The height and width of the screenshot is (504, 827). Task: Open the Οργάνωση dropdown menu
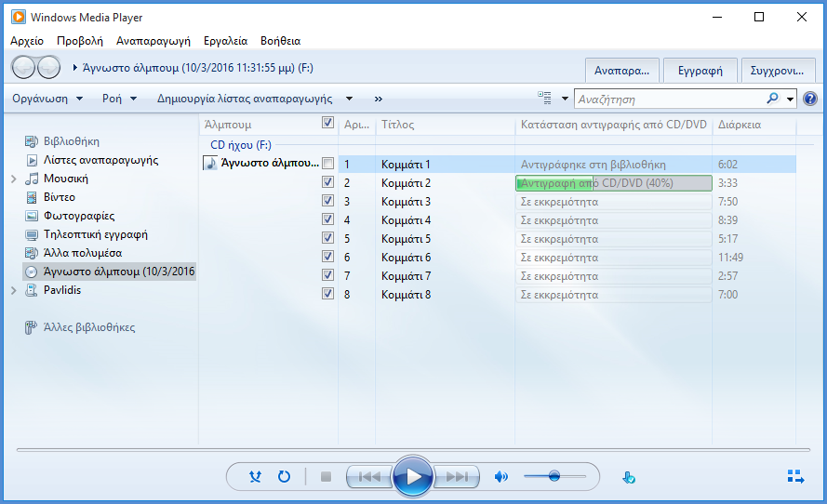click(47, 99)
